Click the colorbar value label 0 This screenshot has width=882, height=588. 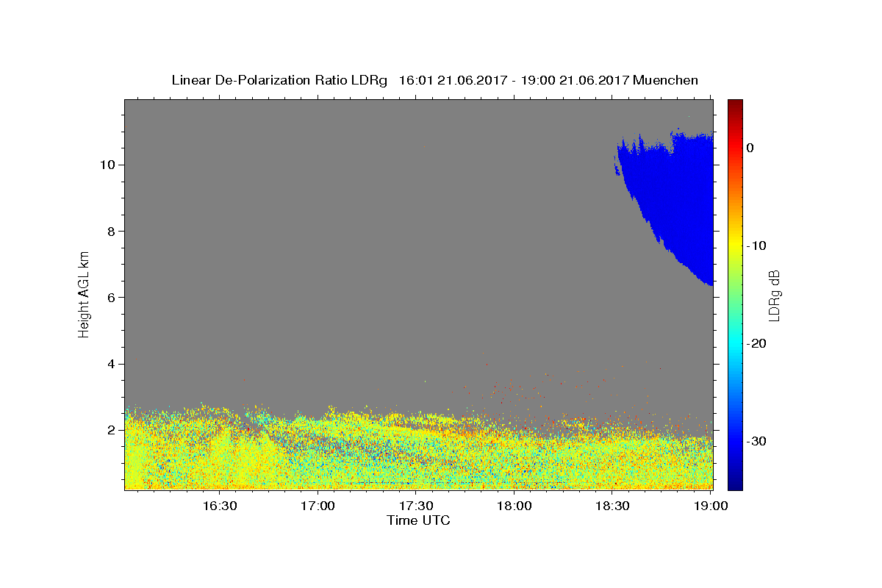click(750, 148)
